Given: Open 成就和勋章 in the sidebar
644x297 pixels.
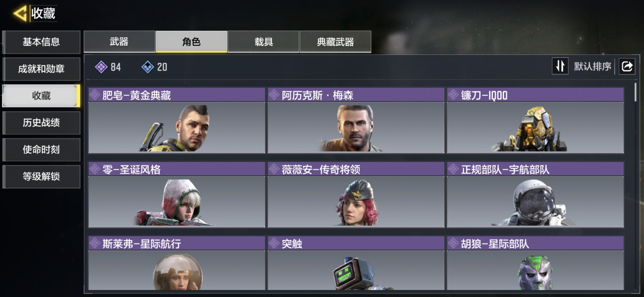Looking at the screenshot, I should (x=41, y=69).
